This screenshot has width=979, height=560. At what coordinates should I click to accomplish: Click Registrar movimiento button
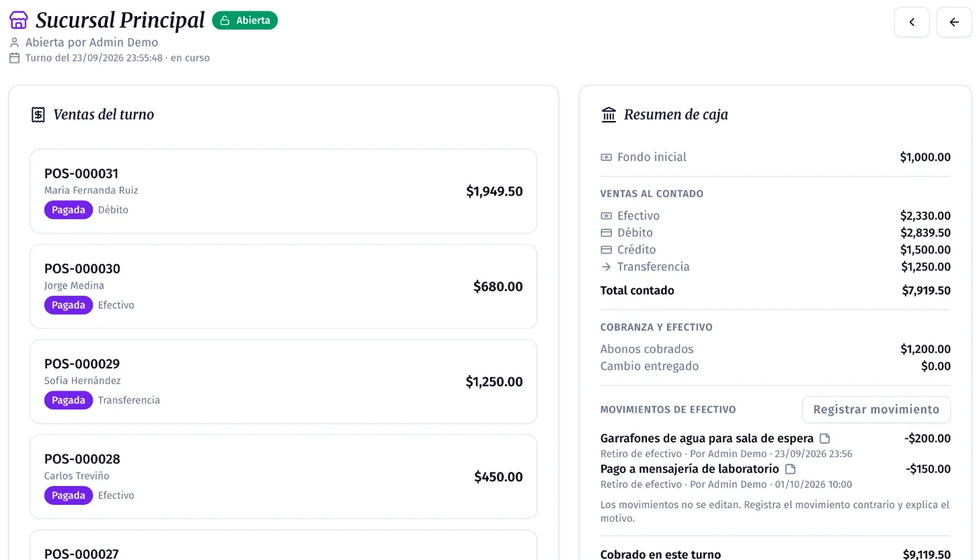pyautogui.click(x=876, y=410)
